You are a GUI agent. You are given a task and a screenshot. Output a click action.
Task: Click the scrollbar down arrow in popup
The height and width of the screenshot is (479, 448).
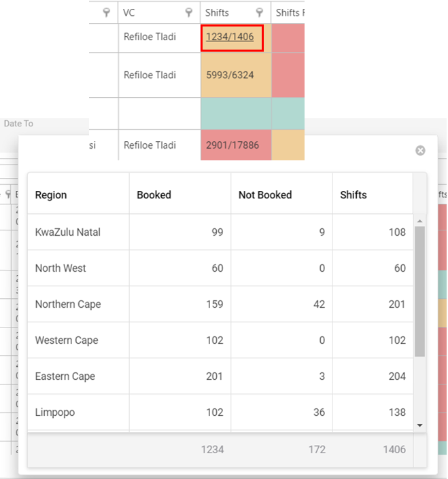(x=420, y=425)
